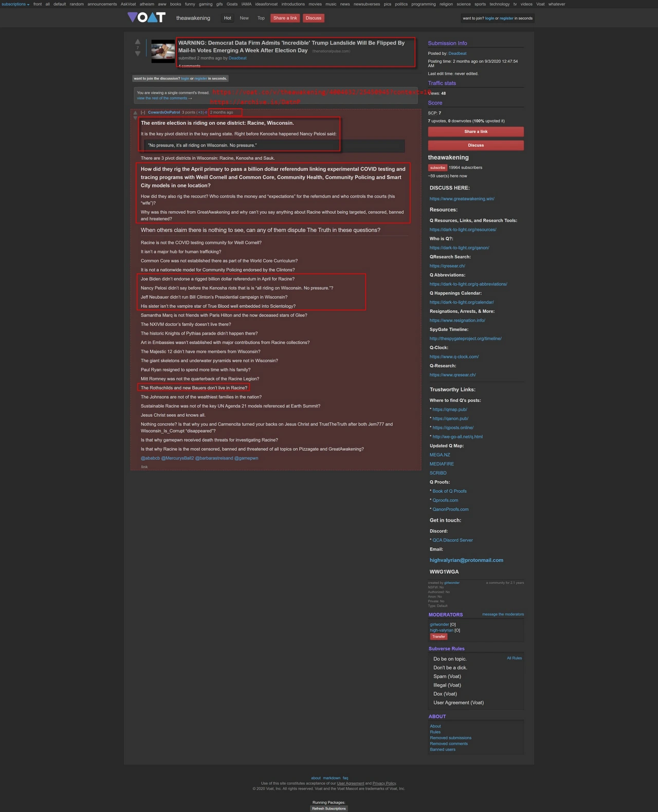Open Deadbeat in Submission Info Posted by
658x812 pixels.
point(458,53)
